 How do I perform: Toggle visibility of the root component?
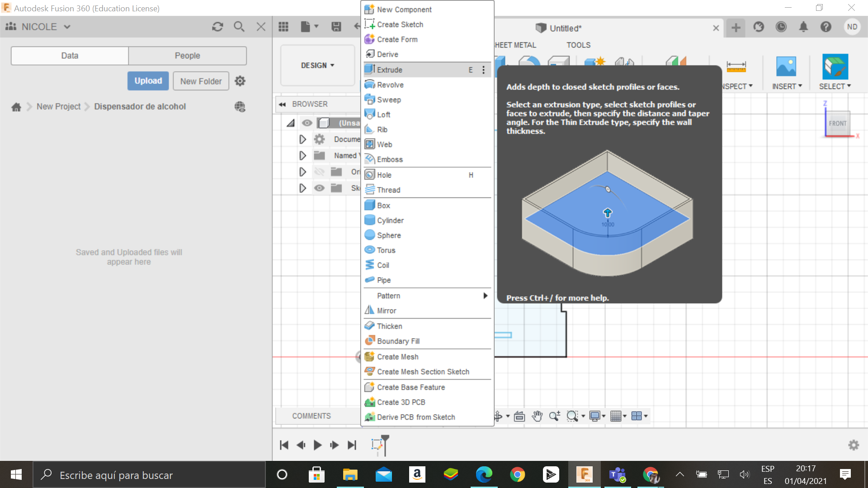click(x=307, y=123)
